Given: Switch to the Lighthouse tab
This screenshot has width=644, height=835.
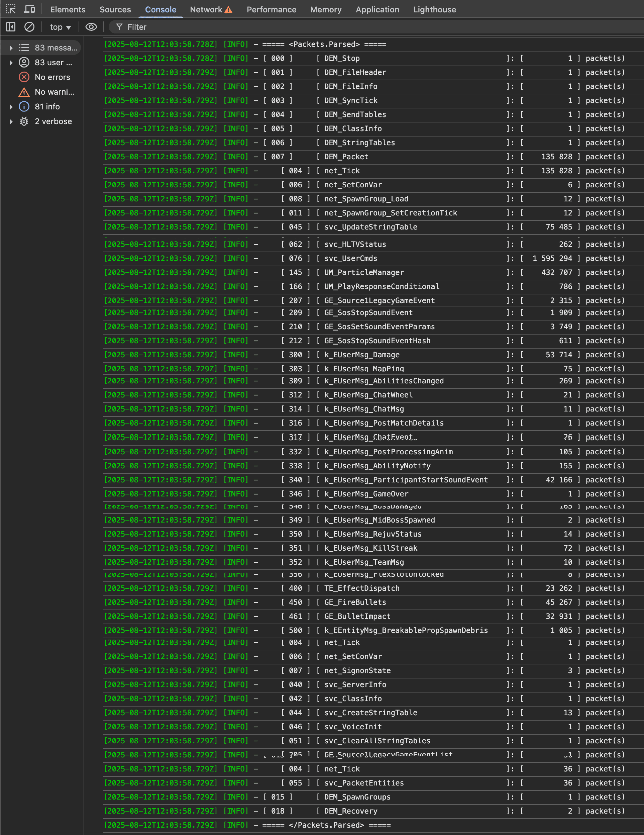Looking at the screenshot, I should click(435, 10).
